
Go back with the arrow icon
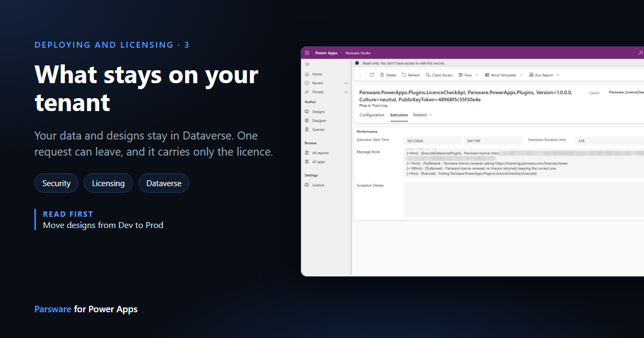point(361,75)
